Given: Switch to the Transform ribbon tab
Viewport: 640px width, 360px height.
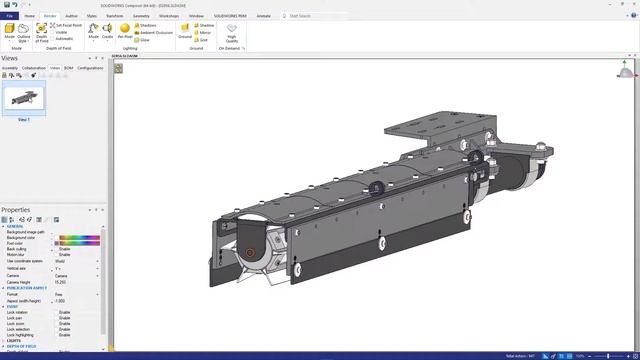Looking at the screenshot, I should tap(115, 16).
